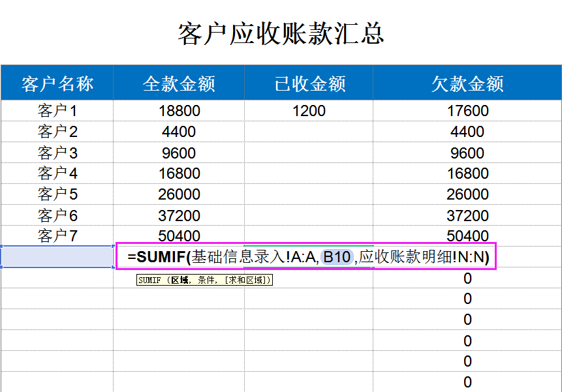Click the 全款金额 column header
Image resolution: width=562 pixels, height=392 pixels.
179,83
